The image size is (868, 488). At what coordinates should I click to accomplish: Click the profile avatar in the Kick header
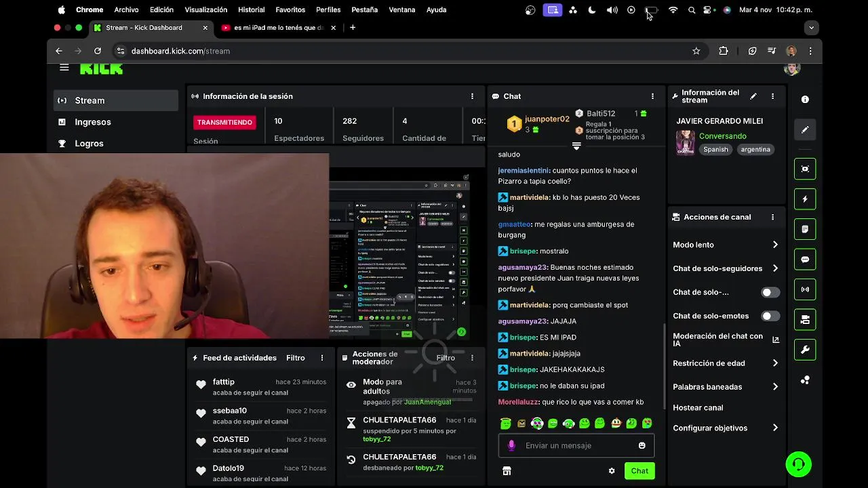(791, 68)
